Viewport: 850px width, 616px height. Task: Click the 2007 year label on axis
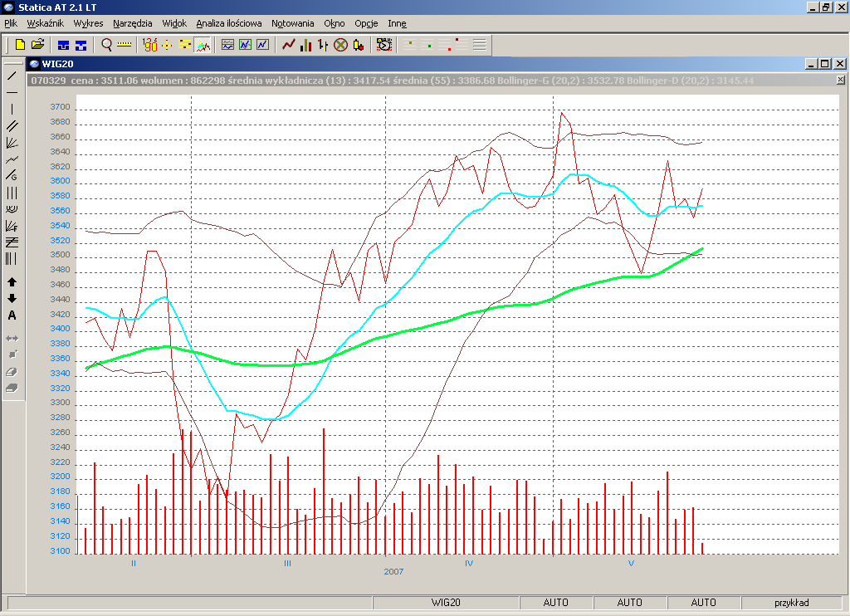coord(393,571)
